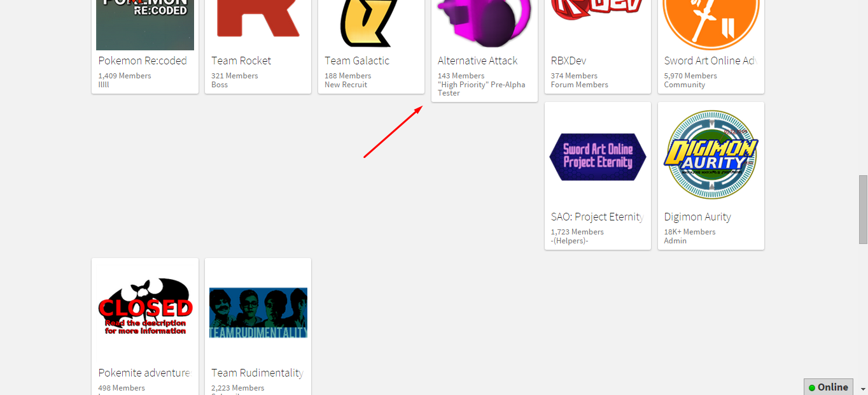Click the Boss rank label
868x395 pixels.
click(220, 85)
